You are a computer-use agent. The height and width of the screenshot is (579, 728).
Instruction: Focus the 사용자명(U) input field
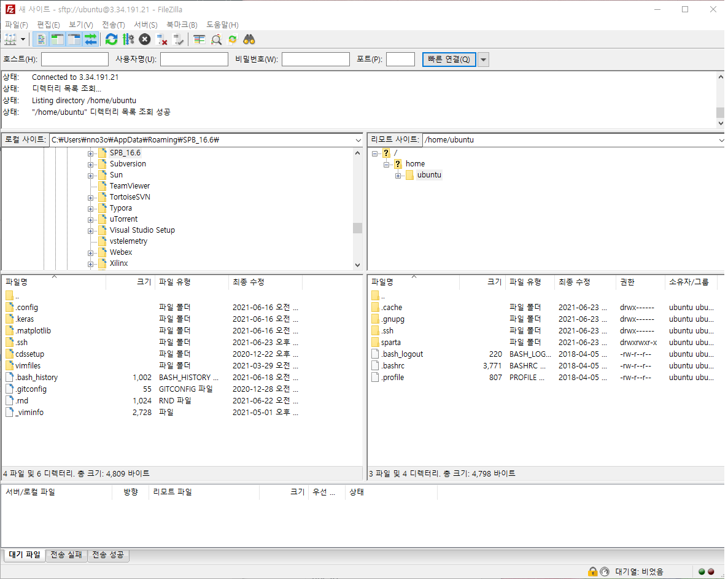(x=194, y=59)
